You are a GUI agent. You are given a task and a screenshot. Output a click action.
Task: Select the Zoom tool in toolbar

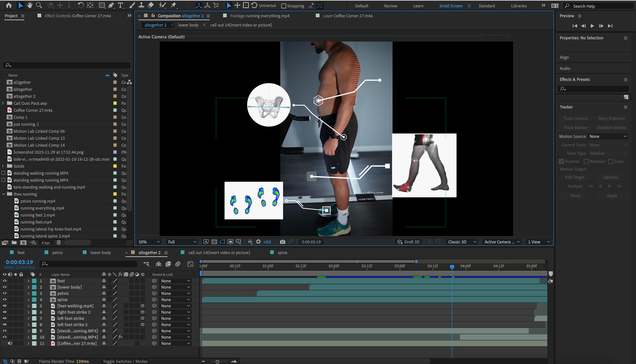click(x=39, y=5)
